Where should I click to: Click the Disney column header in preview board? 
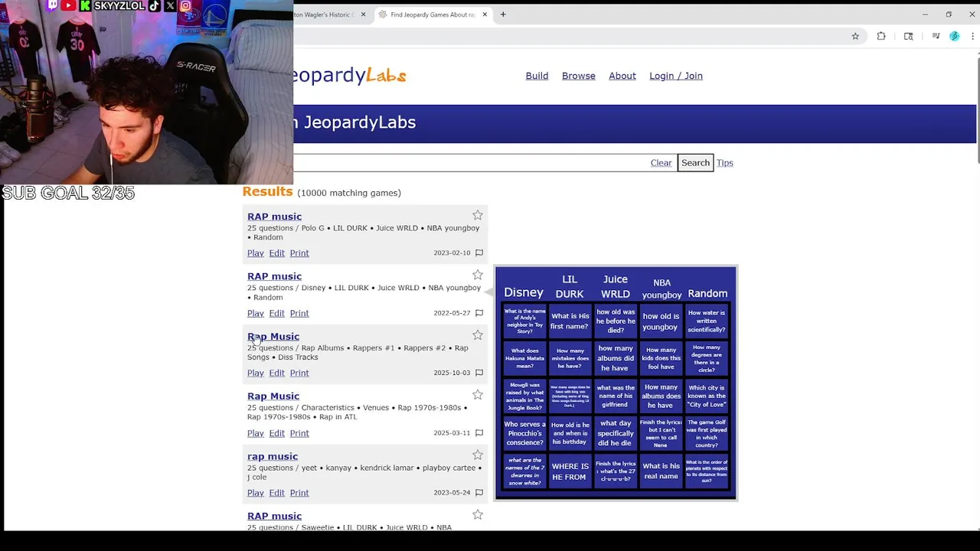[x=524, y=292]
